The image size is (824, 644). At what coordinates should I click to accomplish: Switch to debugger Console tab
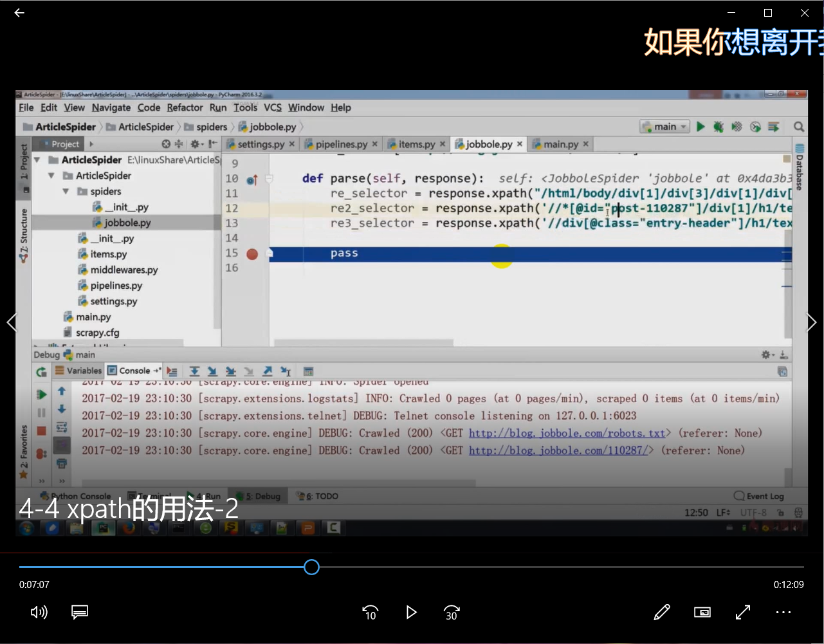pyautogui.click(x=133, y=371)
